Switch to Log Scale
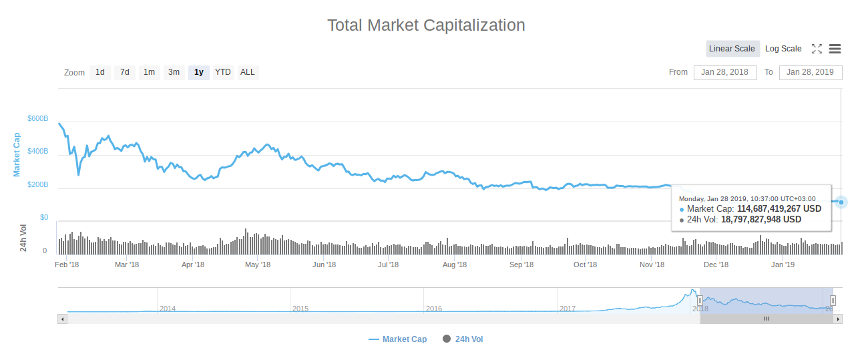 (783, 49)
